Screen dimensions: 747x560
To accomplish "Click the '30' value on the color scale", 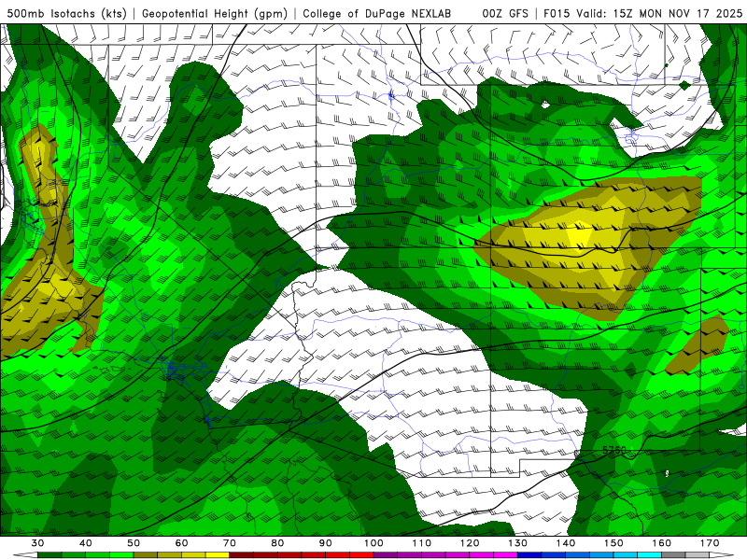I will (x=37, y=543).
